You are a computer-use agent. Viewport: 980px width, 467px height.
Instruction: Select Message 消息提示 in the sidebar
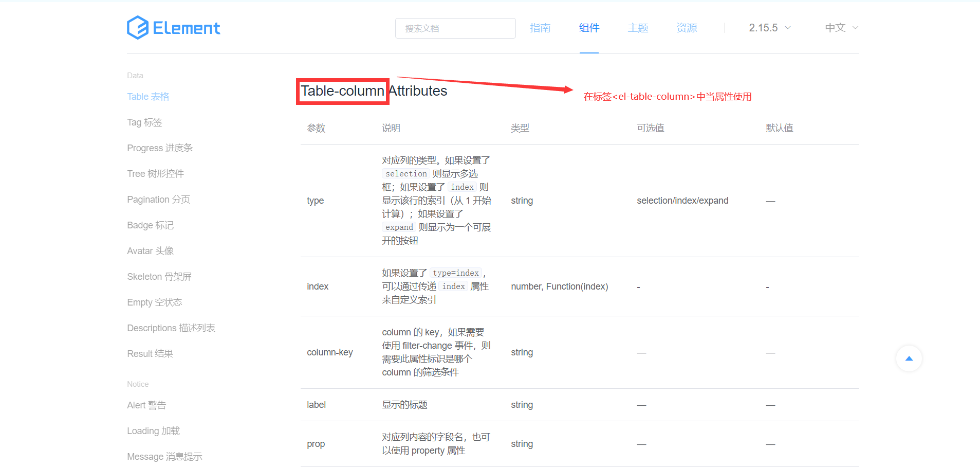(164, 456)
